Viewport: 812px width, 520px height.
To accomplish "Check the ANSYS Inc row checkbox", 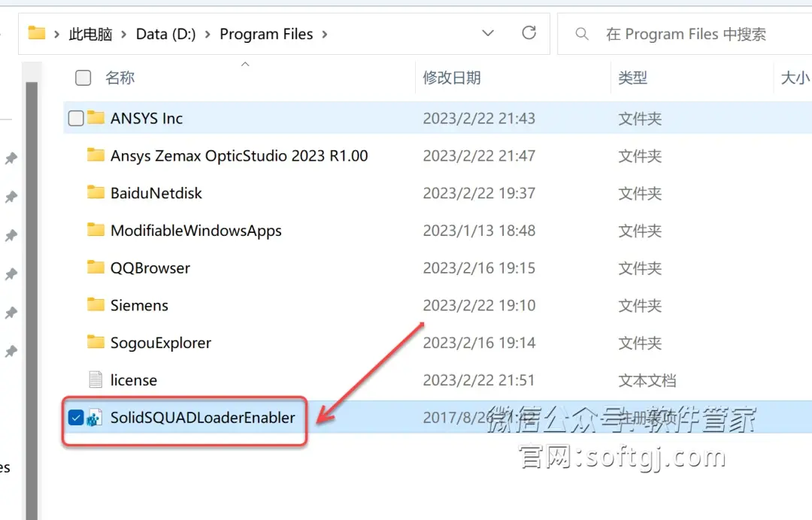I will pyautogui.click(x=76, y=118).
